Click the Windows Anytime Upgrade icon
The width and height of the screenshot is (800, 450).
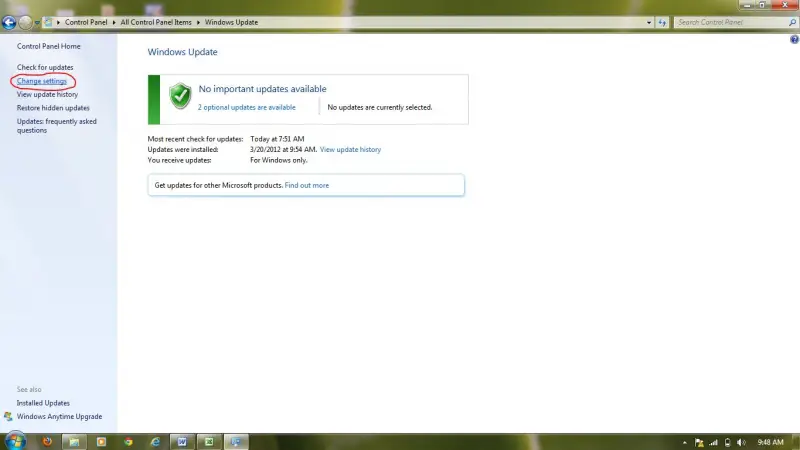pos(8,416)
